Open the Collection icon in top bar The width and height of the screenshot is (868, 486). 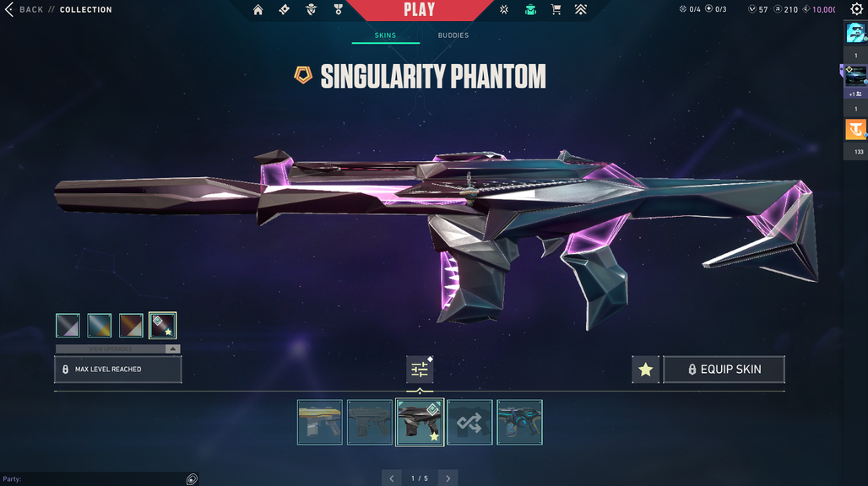coord(530,9)
